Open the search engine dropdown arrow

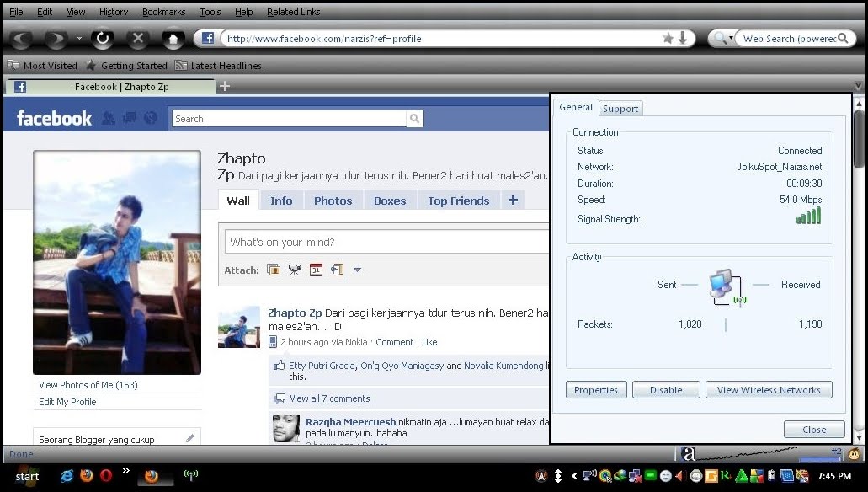coord(731,38)
